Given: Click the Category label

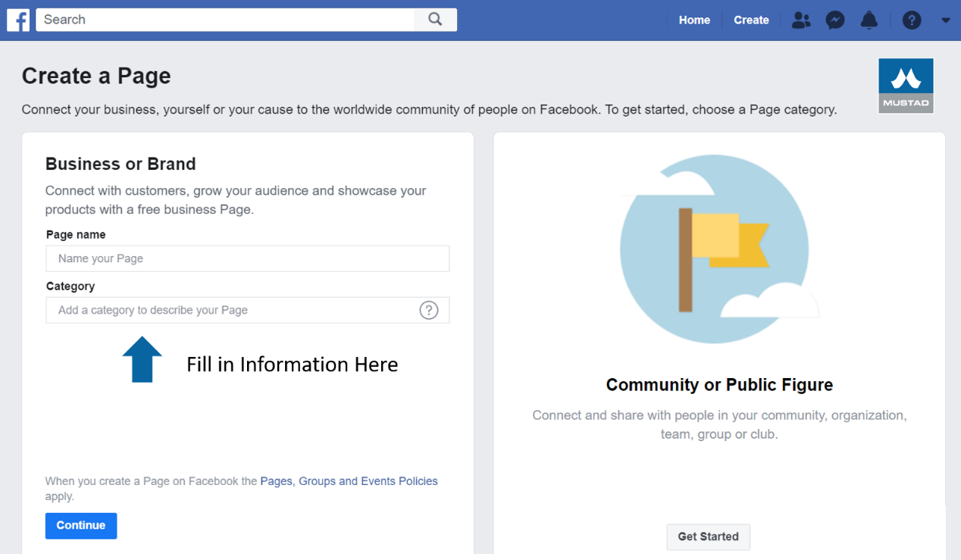Looking at the screenshot, I should coord(70,286).
